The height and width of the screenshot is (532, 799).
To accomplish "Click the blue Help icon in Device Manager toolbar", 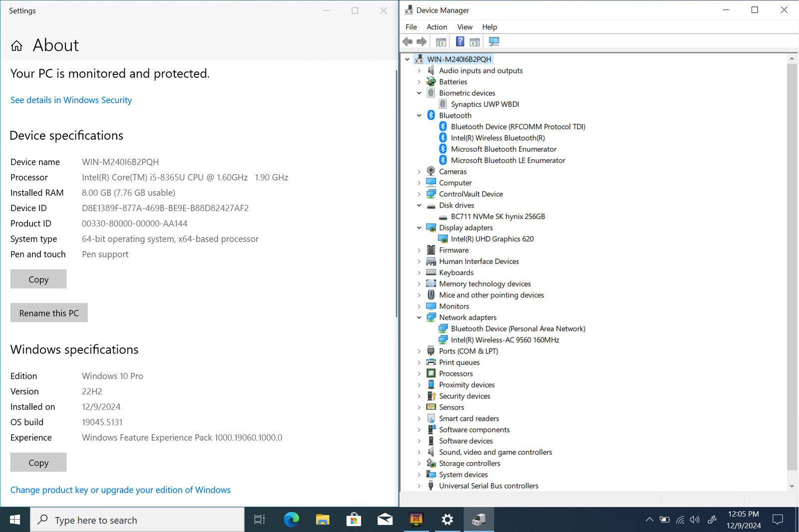I will (x=460, y=42).
